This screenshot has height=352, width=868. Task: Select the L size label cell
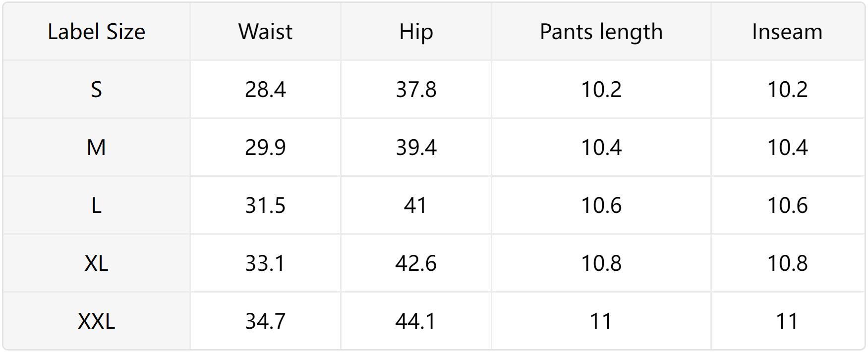pyautogui.click(x=96, y=205)
